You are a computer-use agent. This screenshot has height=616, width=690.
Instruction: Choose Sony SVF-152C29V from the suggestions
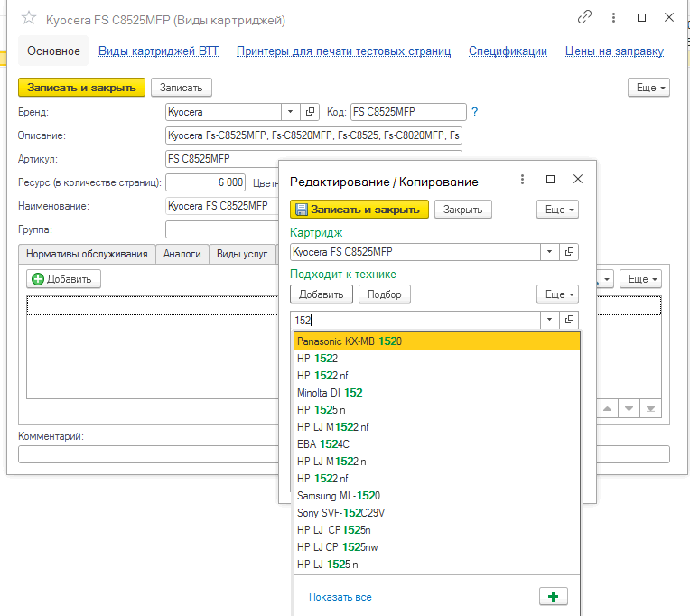click(436, 513)
